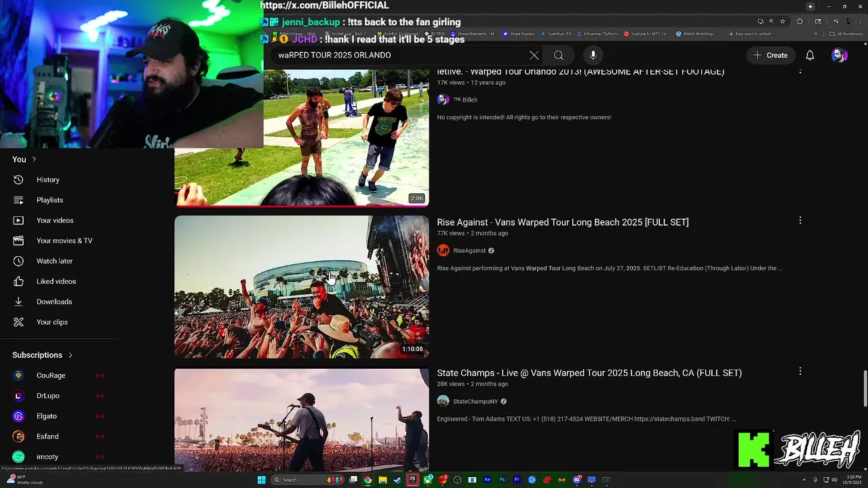Viewport: 868px width, 488px height.
Task: Open CouRage in Subscriptions
Action: [x=51, y=375]
